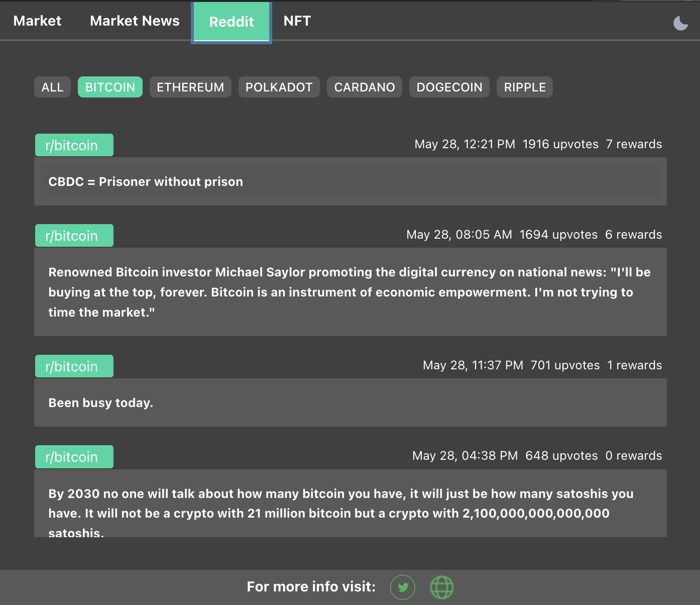
Task: Click the '701 upvotes' text
Action: pos(565,365)
